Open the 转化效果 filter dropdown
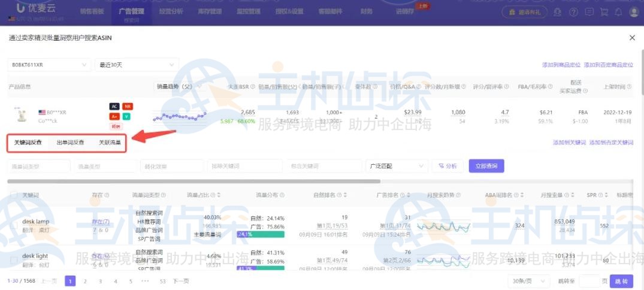Image resolution: width=644 pixels, height=290 pixels. 172,166
